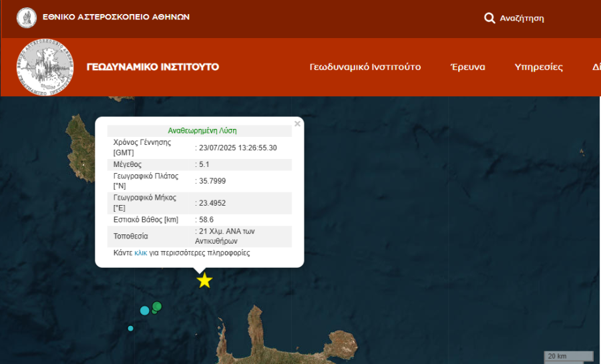
Task: Select the focal depth value 58.6
Action: coord(206,220)
